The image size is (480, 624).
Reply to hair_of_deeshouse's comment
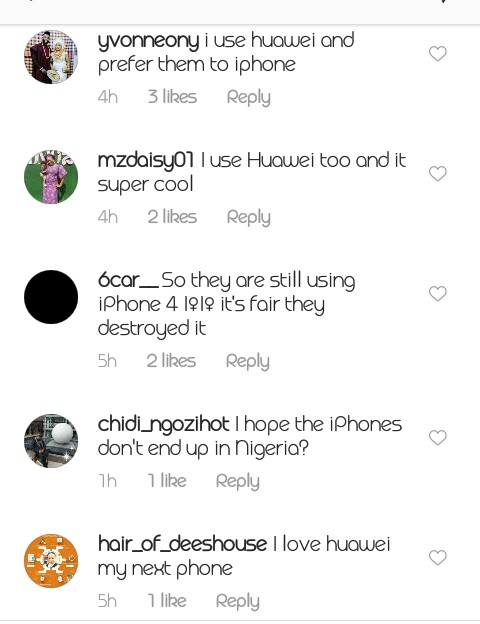point(238,602)
